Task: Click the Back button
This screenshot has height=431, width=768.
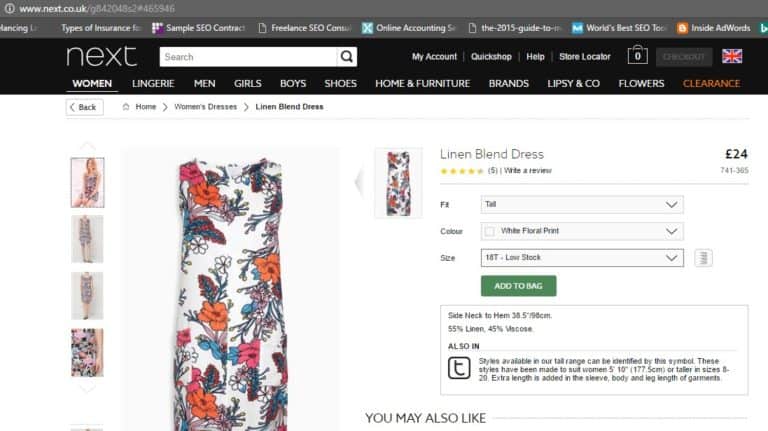Action: (x=85, y=107)
